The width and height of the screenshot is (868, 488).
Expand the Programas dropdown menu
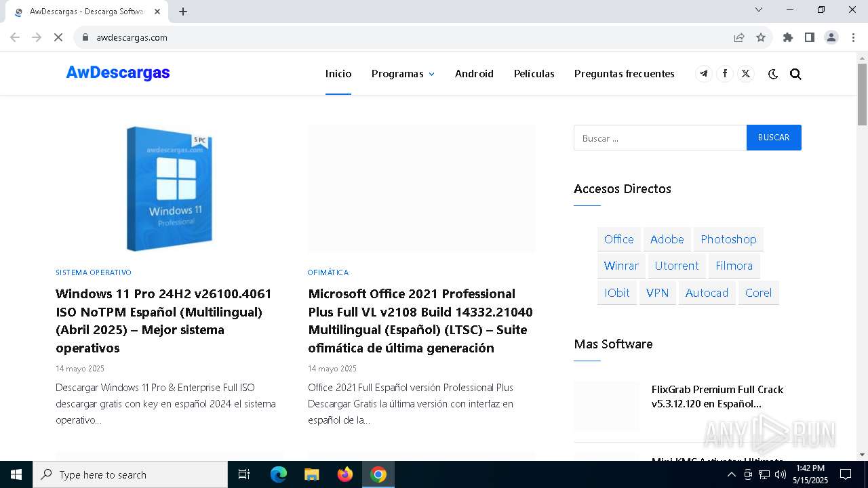coord(403,74)
